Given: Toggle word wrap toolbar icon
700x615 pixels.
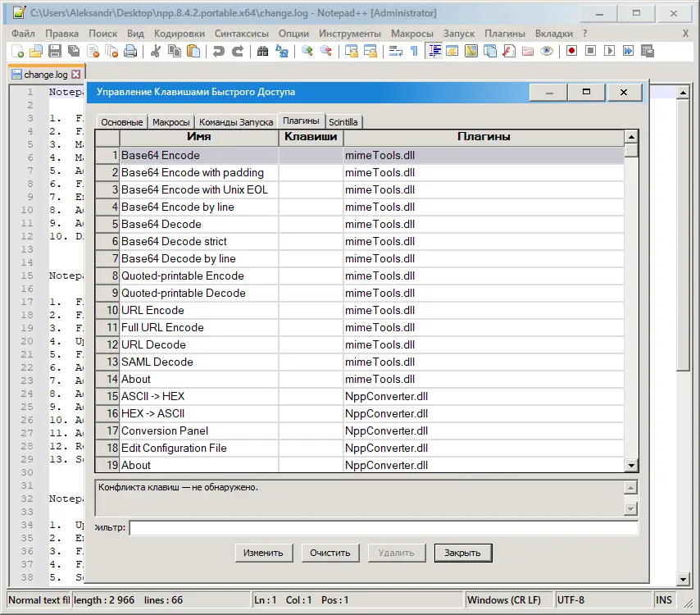Looking at the screenshot, I should pos(396,52).
